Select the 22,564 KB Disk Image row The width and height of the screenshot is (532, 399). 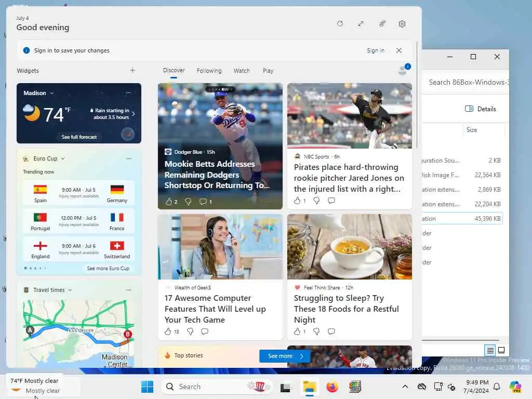click(462, 175)
